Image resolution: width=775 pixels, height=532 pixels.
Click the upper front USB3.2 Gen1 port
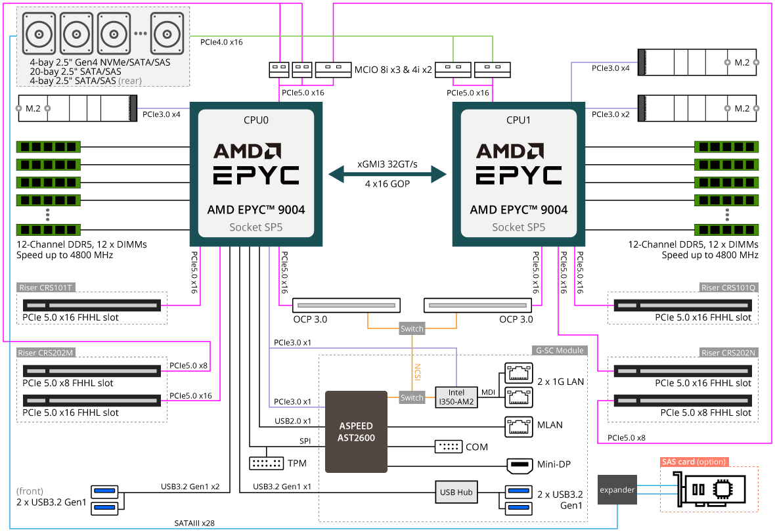104,490
